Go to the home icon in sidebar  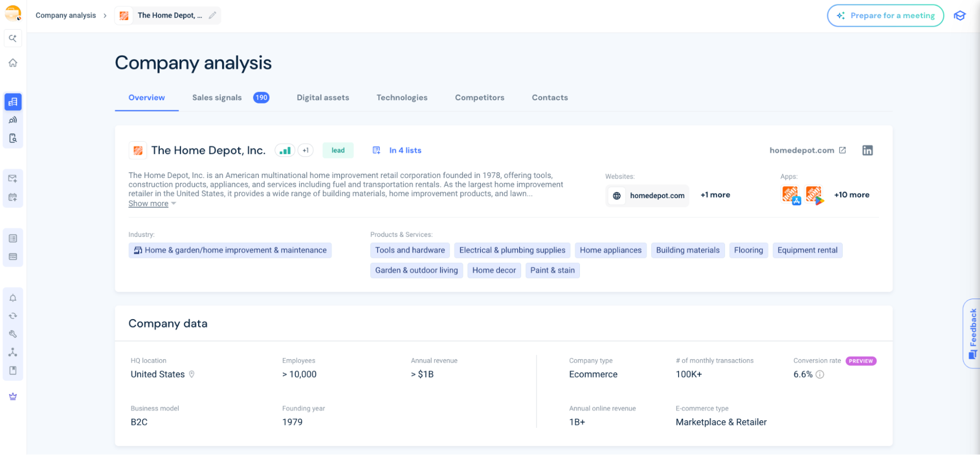[x=13, y=63]
